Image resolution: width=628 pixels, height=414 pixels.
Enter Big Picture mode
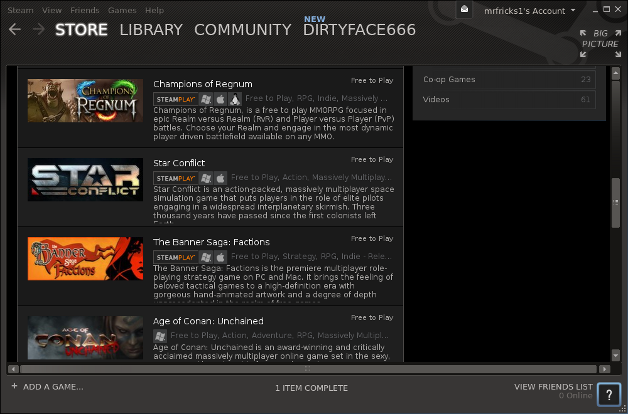[x=600, y=44]
